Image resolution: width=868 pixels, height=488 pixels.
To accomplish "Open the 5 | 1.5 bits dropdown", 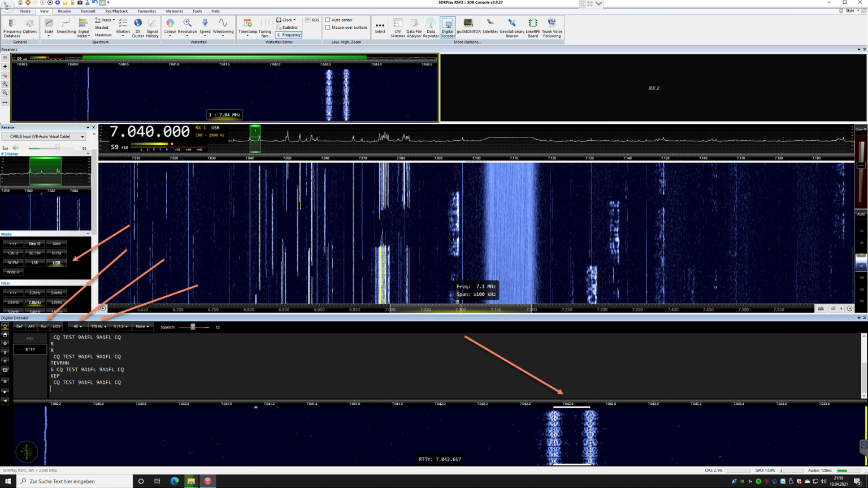I will 120,326.
